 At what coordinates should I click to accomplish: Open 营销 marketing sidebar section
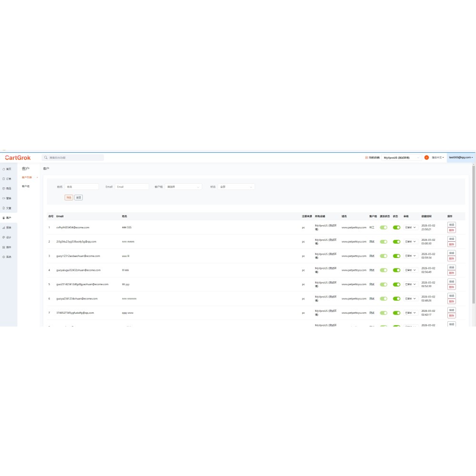click(x=8, y=198)
